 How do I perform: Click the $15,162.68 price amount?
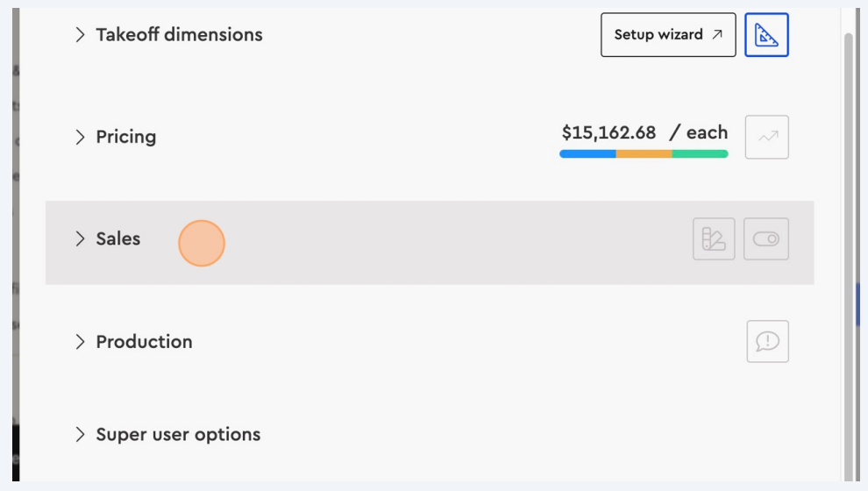pos(608,133)
